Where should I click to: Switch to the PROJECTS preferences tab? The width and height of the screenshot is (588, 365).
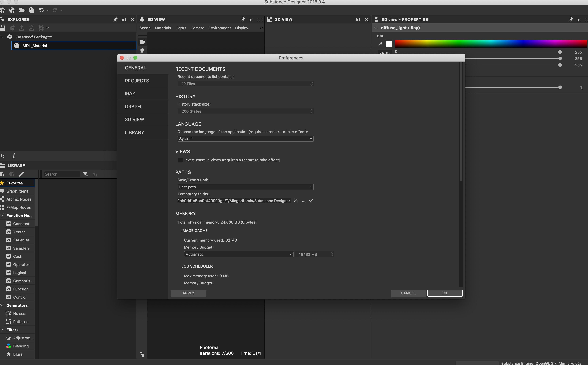[143, 81]
